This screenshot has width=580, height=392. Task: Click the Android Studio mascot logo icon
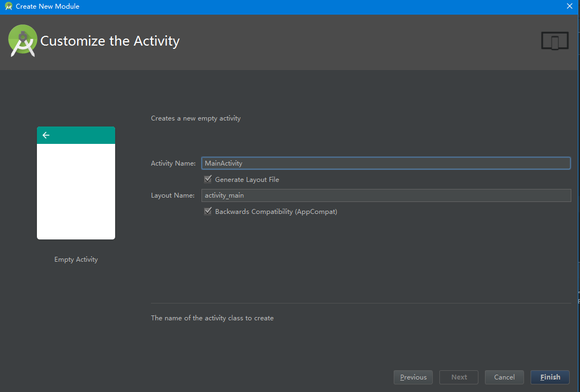22,40
